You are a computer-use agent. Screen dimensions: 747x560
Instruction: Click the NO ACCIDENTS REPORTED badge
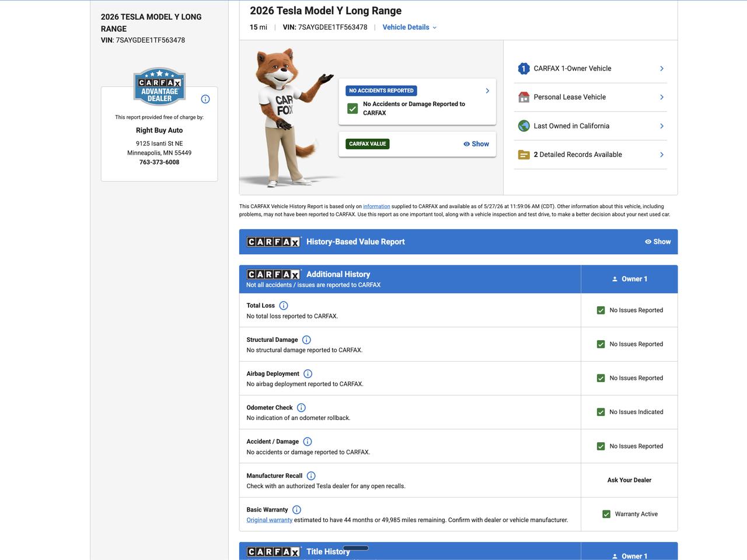tap(381, 91)
